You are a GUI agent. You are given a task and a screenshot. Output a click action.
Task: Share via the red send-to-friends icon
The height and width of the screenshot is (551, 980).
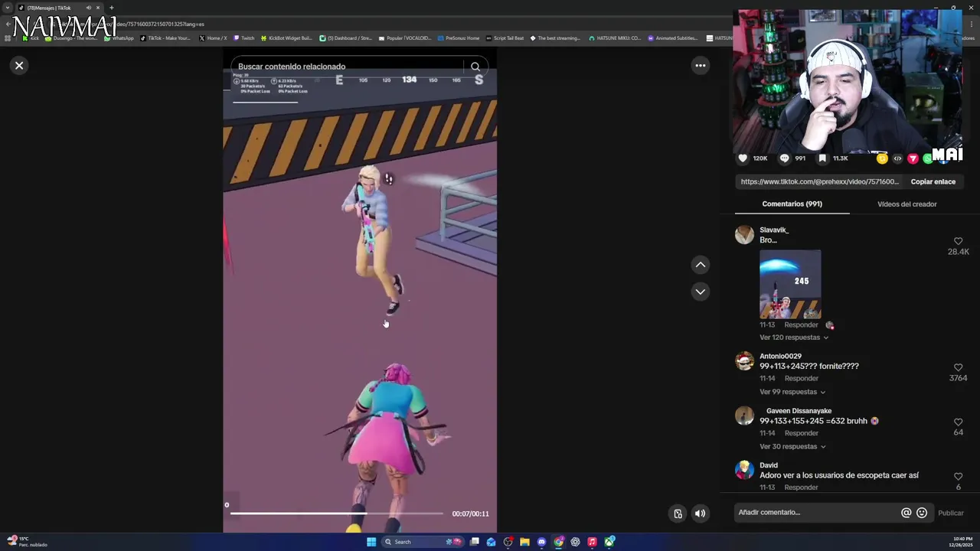[x=913, y=158]
